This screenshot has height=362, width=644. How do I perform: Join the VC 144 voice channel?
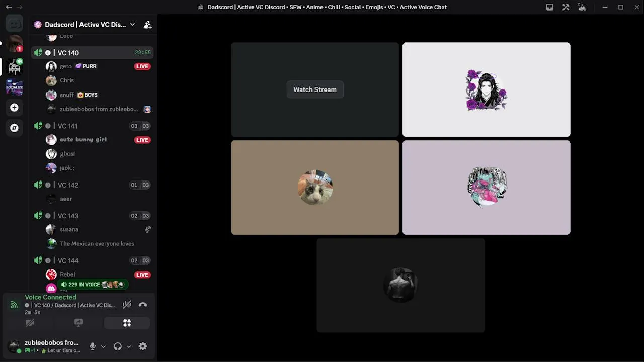pos(92,260)
